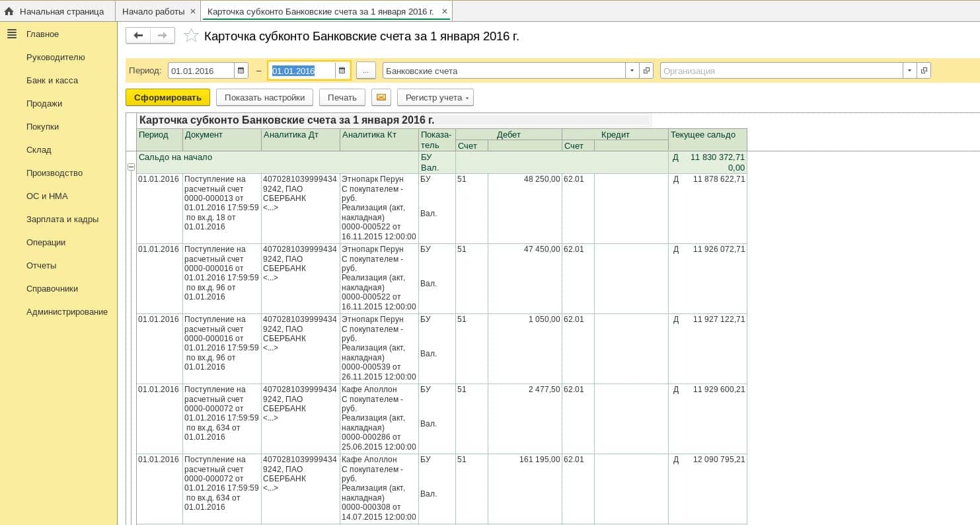The height and width of the screenshot is (525, 980).
Task: Close the Карточка субконто tab
Action: (x=444, y=11)
